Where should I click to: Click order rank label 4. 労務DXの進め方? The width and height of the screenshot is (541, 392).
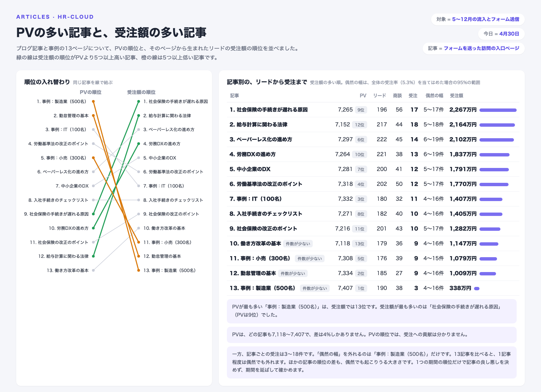pos(162,144)
